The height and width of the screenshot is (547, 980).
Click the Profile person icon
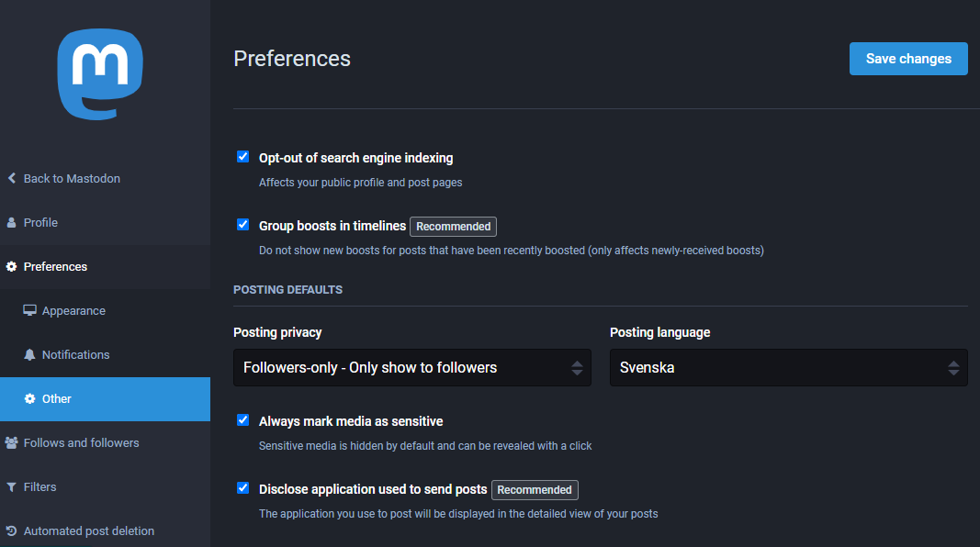(x=12, y=222)
